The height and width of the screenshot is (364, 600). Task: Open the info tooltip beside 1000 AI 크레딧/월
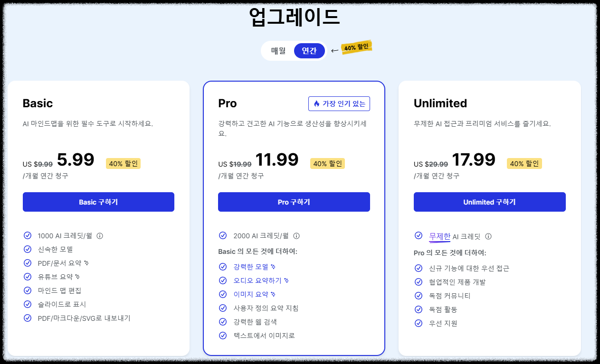pos(99,235)
